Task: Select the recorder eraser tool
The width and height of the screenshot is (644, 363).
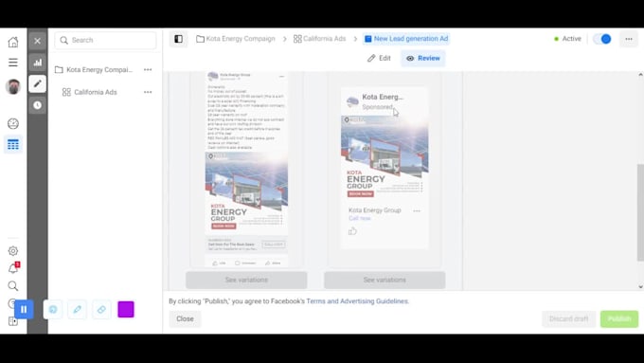Action: [x=101, y=310]
